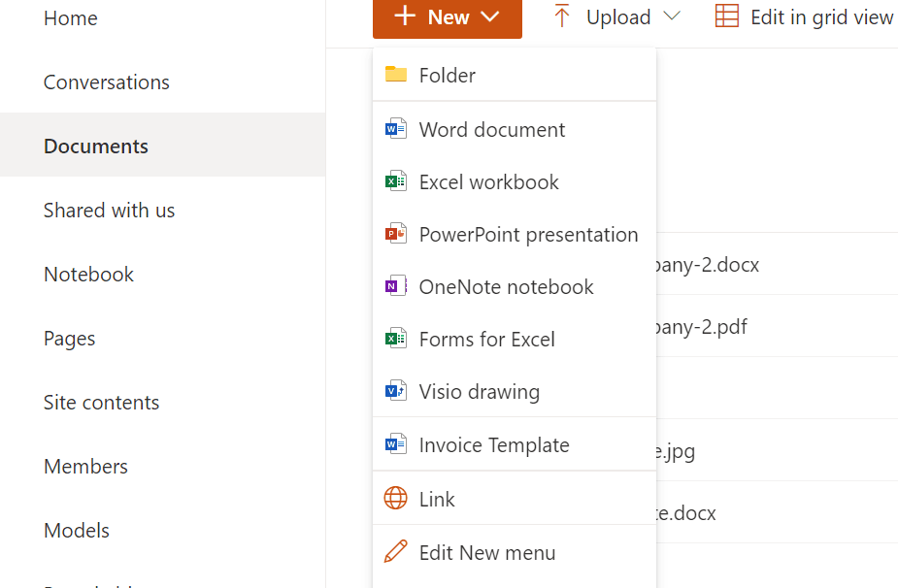Pick Forms for Excel option
Viewport: 898px width, 588px height.
[x=515, y=340]
